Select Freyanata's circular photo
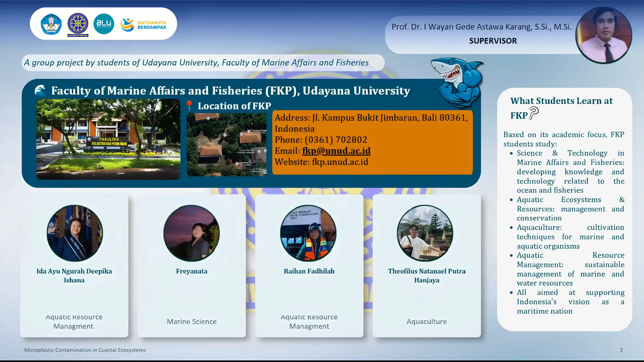 tap(191, 233)
